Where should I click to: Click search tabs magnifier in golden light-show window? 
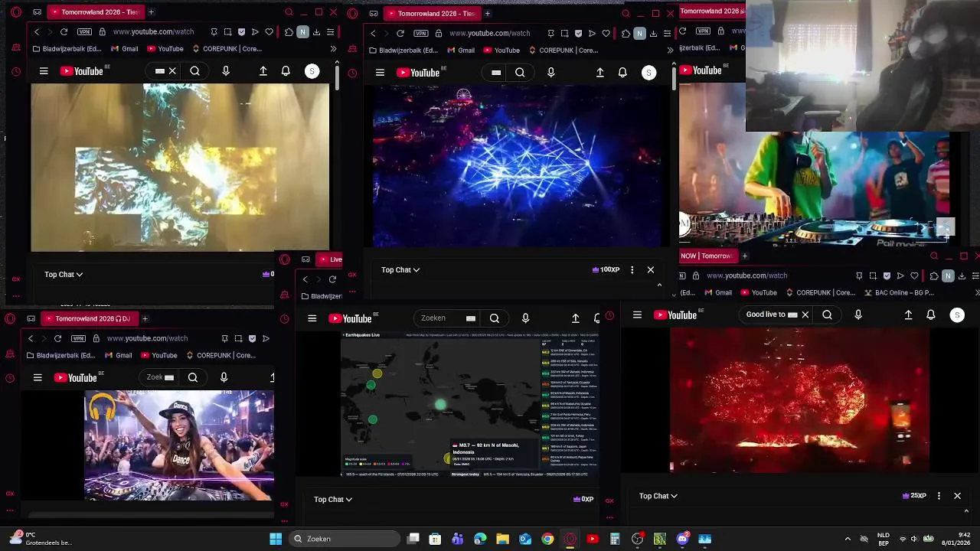[x=289, y=12]
